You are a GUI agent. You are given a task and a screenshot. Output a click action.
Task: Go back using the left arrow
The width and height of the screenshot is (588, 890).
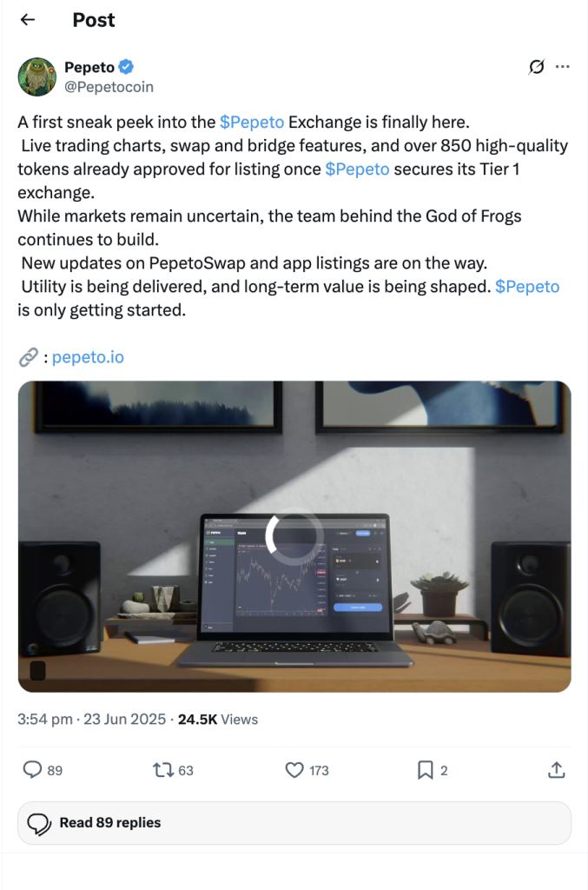coord(28,20)
